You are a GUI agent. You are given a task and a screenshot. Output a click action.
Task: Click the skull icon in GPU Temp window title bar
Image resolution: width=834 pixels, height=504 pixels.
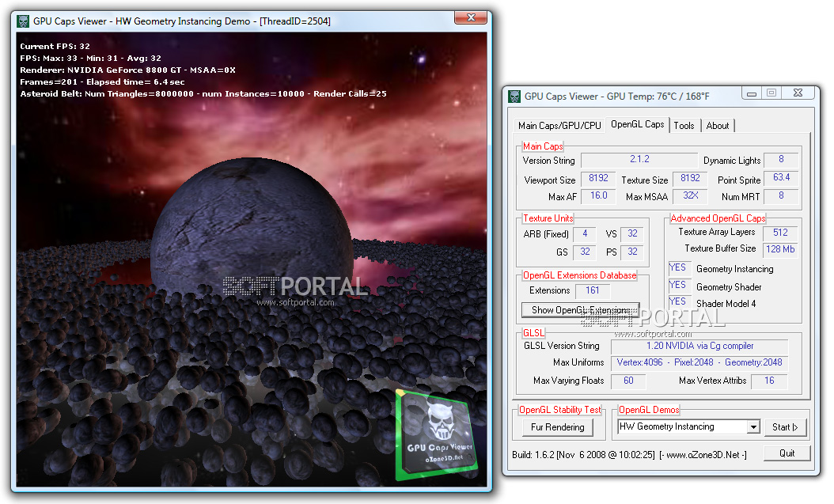(x=514, y=97)
